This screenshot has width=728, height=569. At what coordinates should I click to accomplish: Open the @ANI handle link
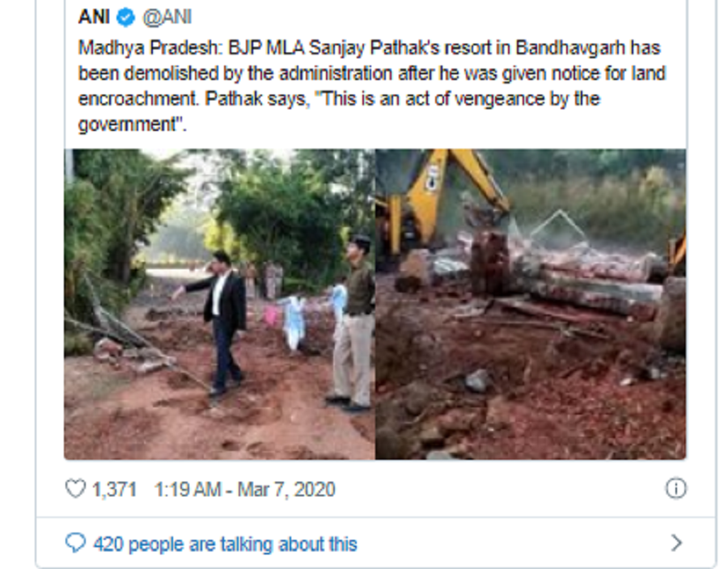(x=167, y=18)
